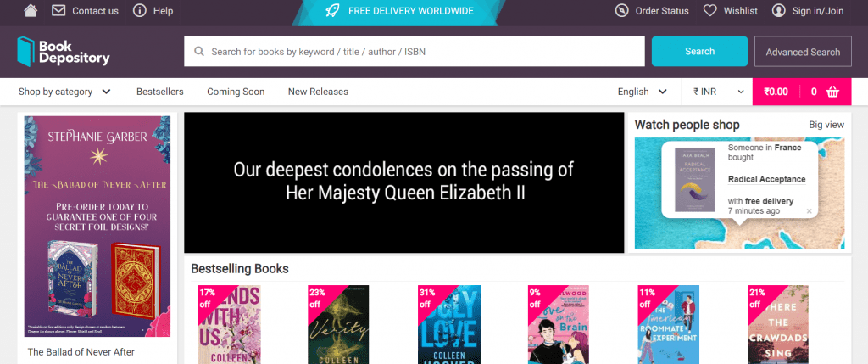The height and width of the screenshot is (364, 868).
Task: Select the Verity book cover thumbnail
Action: (x=338, y=325)
